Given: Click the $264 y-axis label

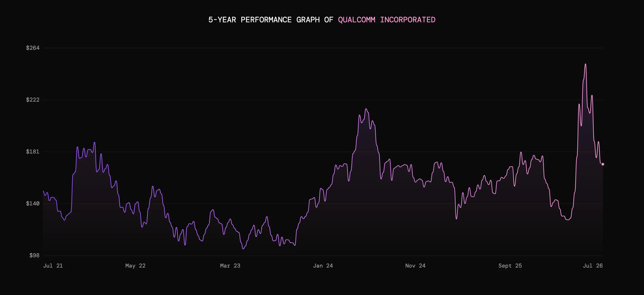Looking at the screenshot, I should pyautogui.click(x=33, y=48).
